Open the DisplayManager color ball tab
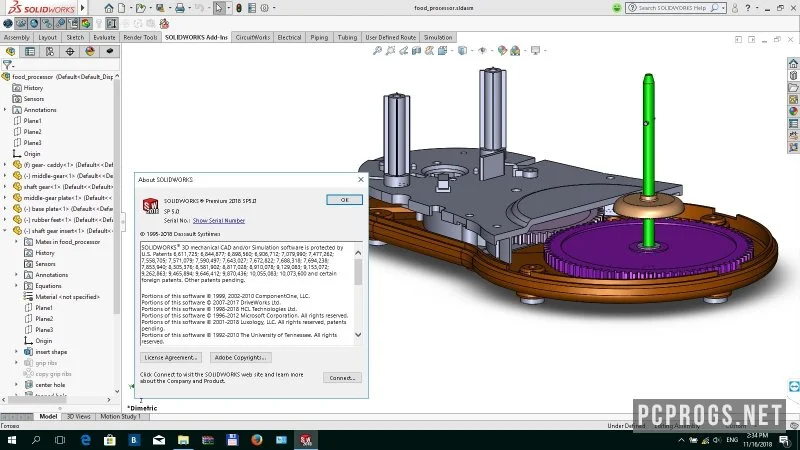800x450 pixels. [x=90, y=52]
